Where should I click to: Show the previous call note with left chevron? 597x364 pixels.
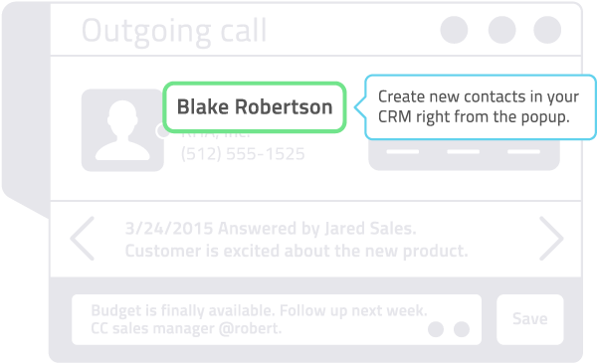pyautogui.click(x=83, y=239)
